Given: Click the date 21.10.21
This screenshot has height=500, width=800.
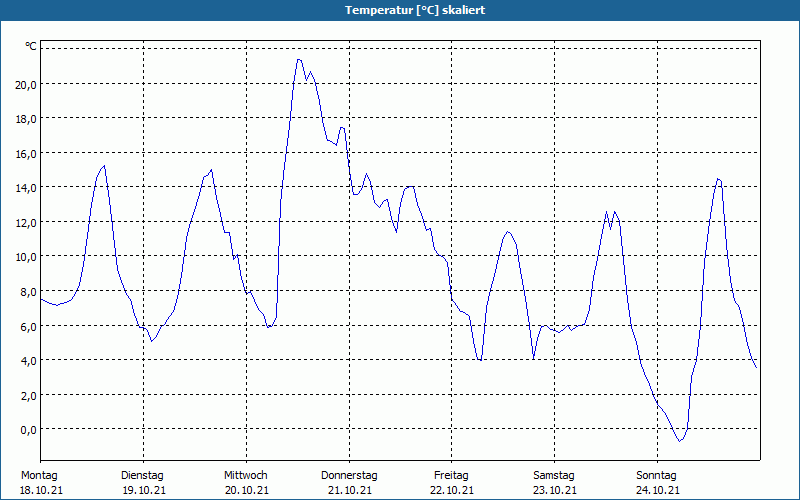Looking at the screenshot, I should coord(350,490).
